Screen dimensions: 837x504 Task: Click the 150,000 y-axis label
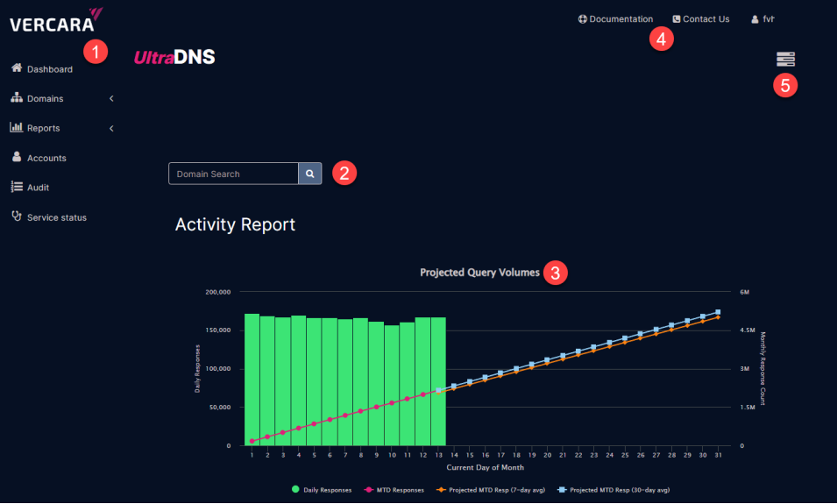[217, 330]
